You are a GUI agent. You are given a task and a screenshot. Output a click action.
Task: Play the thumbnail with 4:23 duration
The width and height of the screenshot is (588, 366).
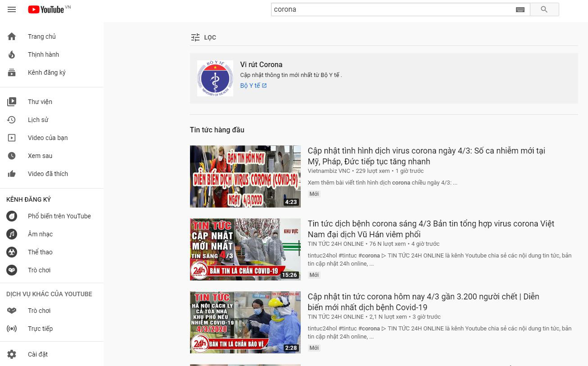[x=245, y=176]
